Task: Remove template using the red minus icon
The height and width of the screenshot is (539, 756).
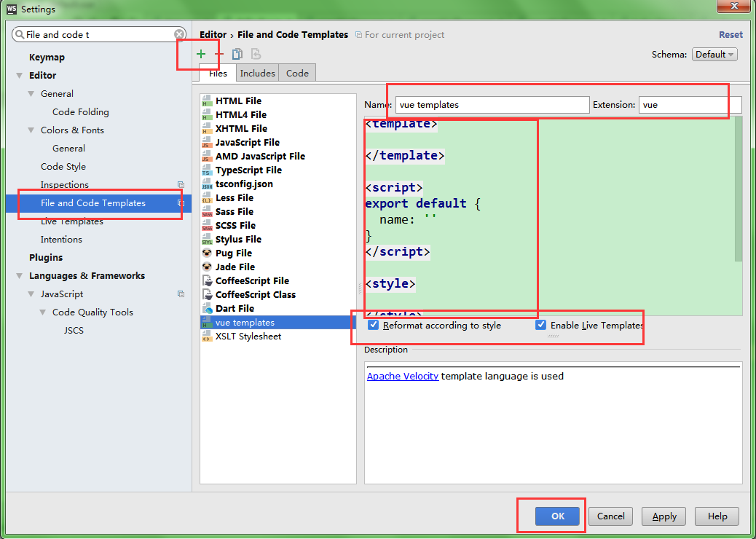Action: [219, 55]
